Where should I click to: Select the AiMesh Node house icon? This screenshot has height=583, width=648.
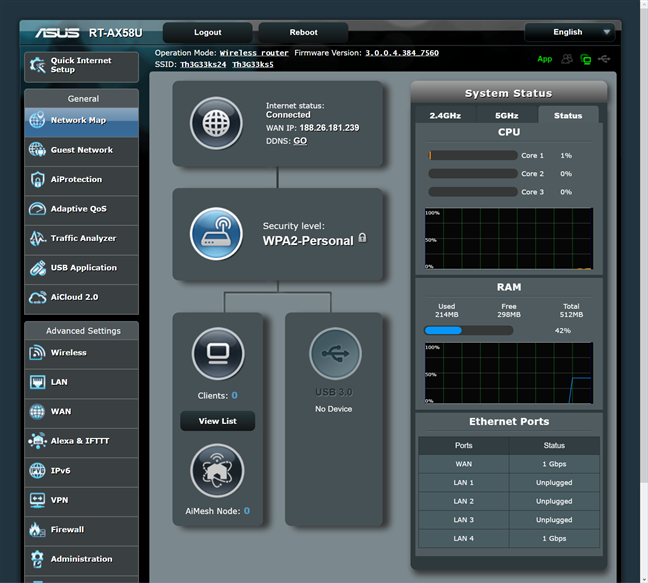[x=217, y=470]
